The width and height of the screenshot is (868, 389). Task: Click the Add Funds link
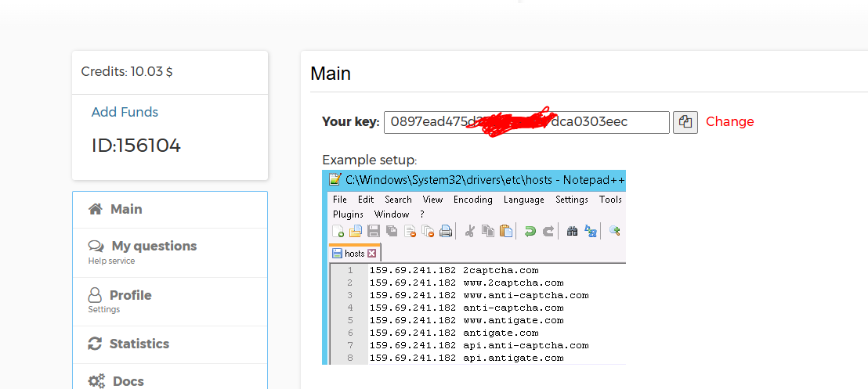pos(125,112)
